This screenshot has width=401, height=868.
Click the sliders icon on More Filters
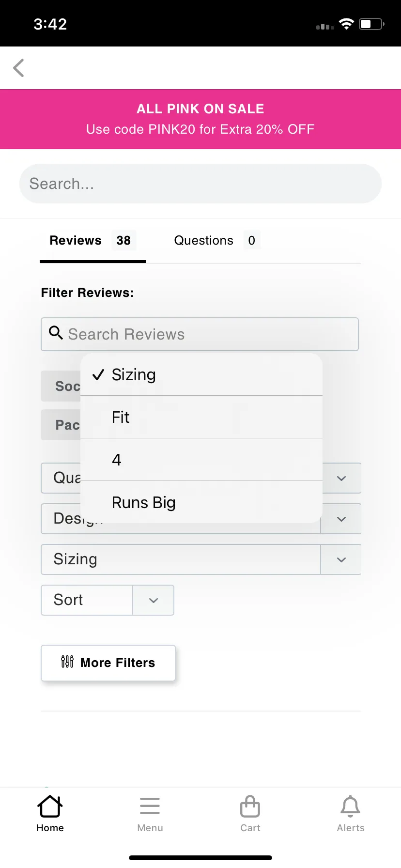(x=67, y=662)
